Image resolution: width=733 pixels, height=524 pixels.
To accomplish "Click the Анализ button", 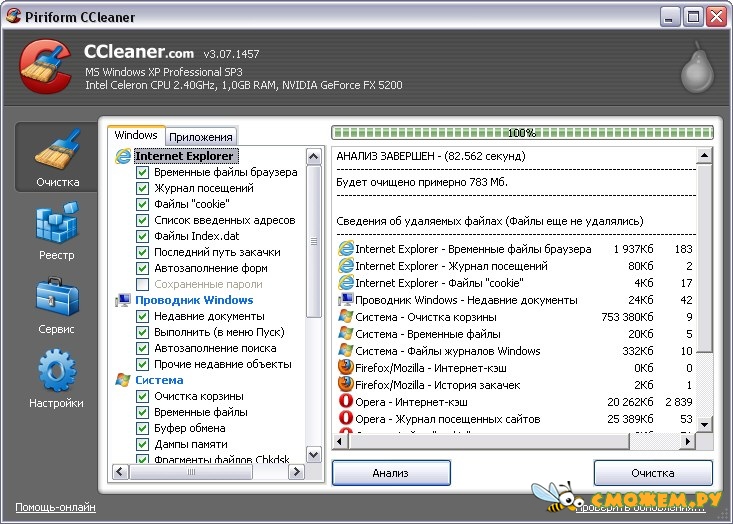I will pos(391,473).
